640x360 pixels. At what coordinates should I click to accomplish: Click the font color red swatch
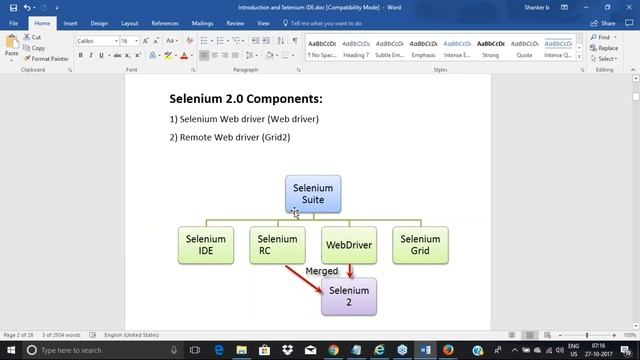click(x=184, y=56)
